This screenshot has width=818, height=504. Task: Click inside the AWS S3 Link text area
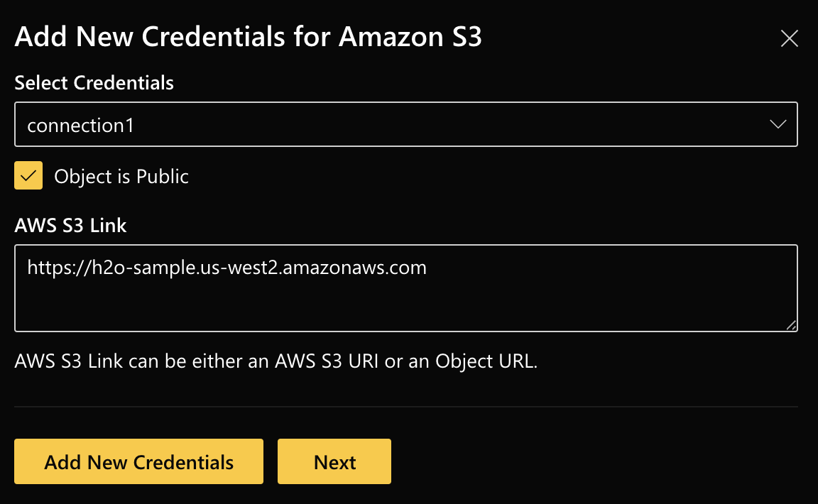click(407, 288)
